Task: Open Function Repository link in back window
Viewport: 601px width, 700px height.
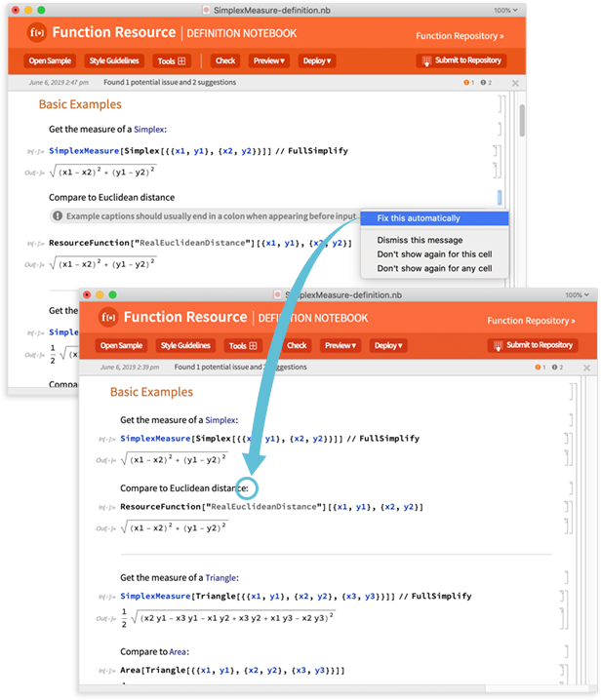Action: pos(460,36)
